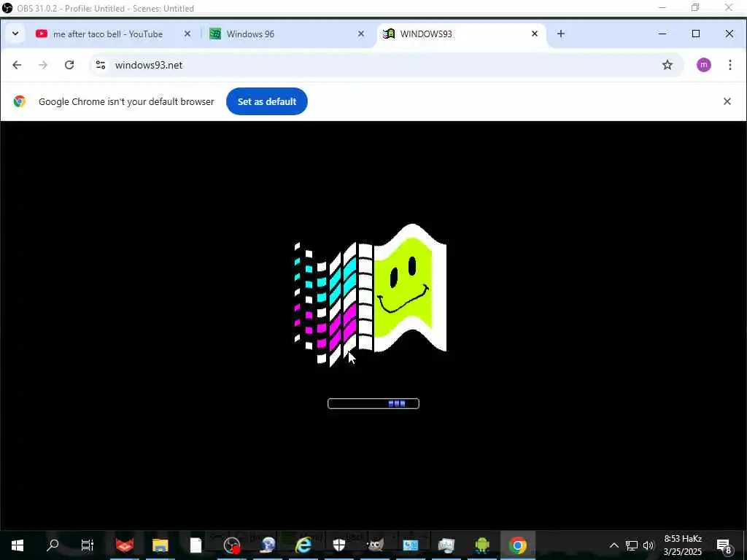Launch Internet Explorer from the taskbar

pyautogui.click(x=303, y=545)
